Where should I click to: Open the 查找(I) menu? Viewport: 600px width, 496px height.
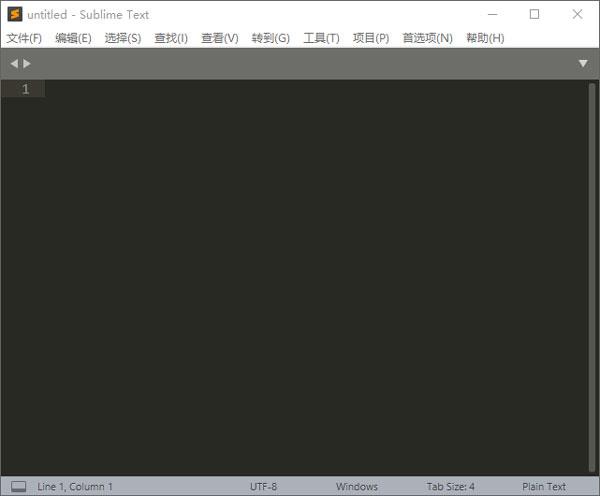point(171,38)
